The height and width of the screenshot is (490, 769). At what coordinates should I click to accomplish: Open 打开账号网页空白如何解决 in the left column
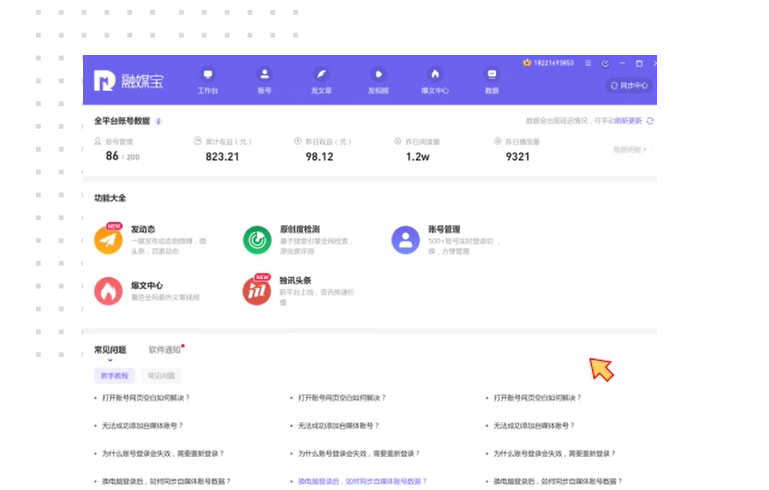pos(145,398)
